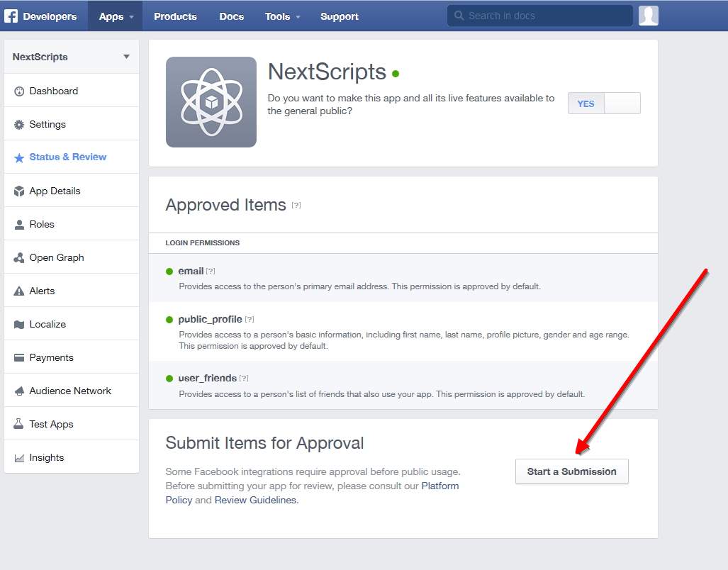The height and width of the screenshot is (570, 728).
Task: Click the Status & Review star icon
Action: [19, 158]
